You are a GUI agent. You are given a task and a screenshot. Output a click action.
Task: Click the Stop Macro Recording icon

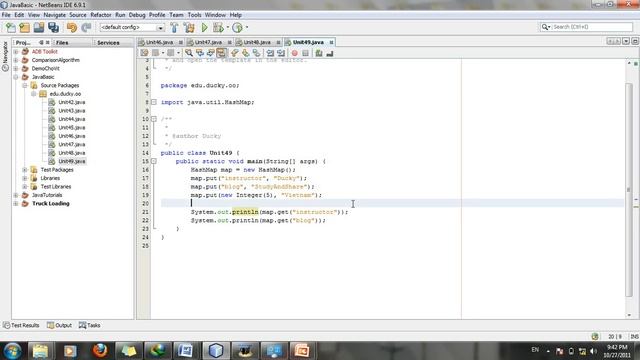(305, 53)
